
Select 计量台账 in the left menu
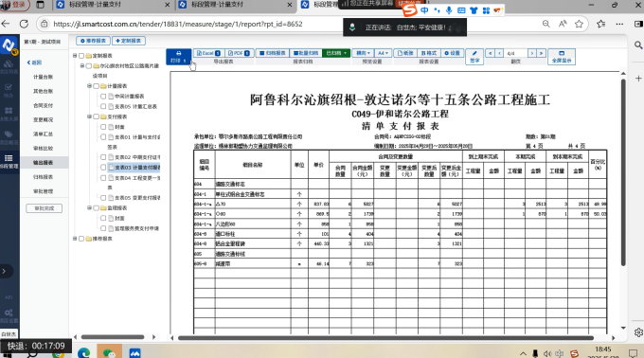coord(44,77)
